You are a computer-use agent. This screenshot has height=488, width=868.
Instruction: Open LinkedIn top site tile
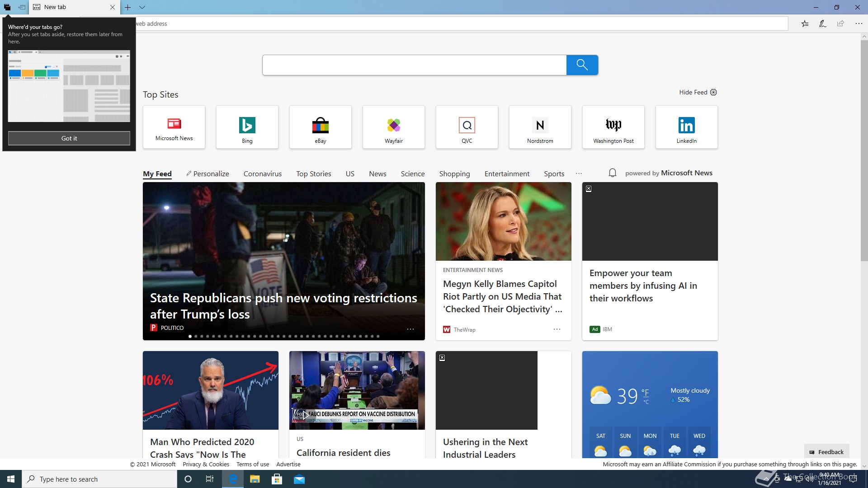coord(687,127)
